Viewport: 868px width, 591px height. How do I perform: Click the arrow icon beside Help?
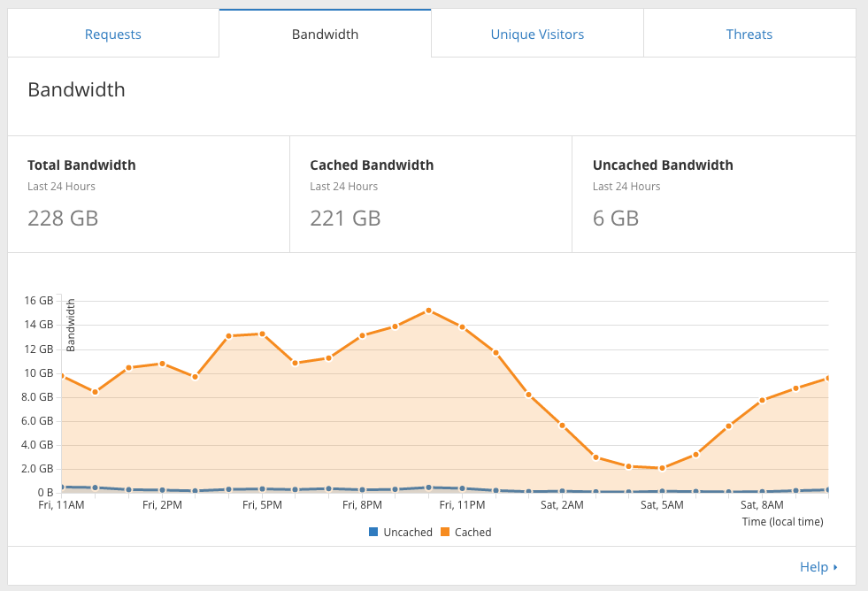[835, 567]
